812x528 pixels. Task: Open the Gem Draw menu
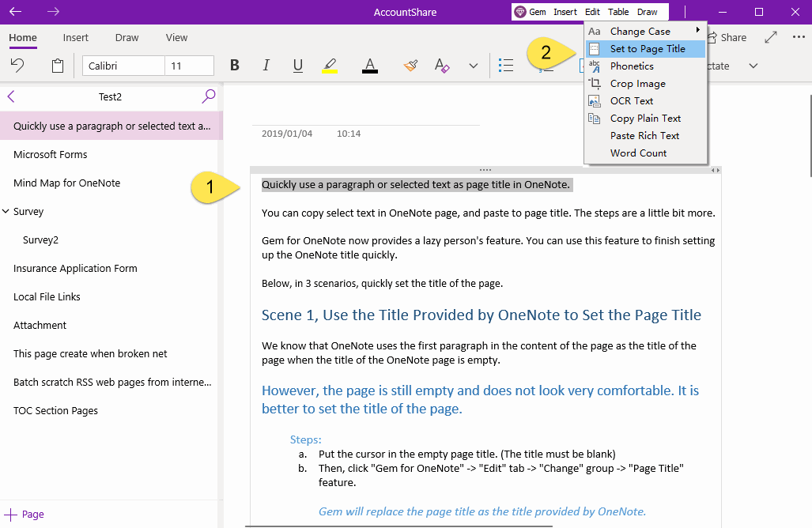pos(648,12)
